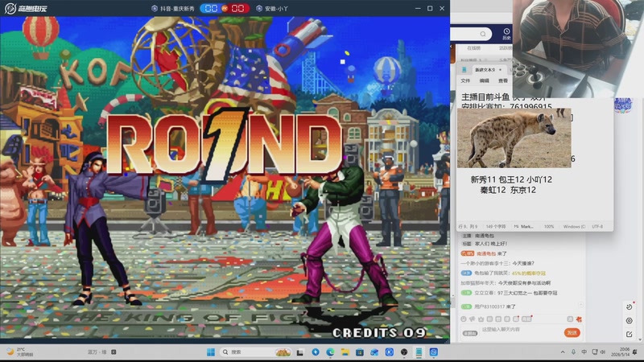Click the search magnifier icon in the streaming page
Image resolution: width=644 pixels, height=362 pixels.
[483, 34]
